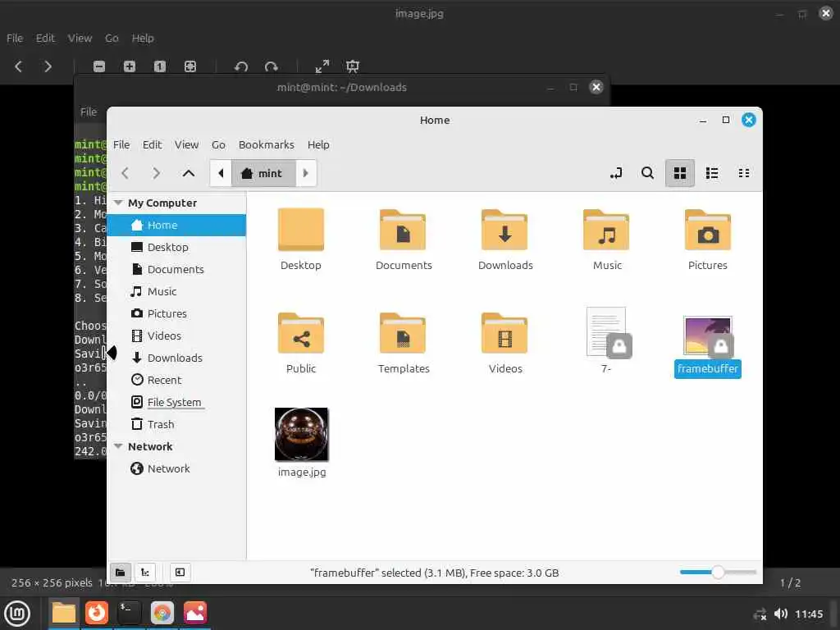Show places in the sidebar
Screen dimensions: 840x630
click(x=121, y=572)
